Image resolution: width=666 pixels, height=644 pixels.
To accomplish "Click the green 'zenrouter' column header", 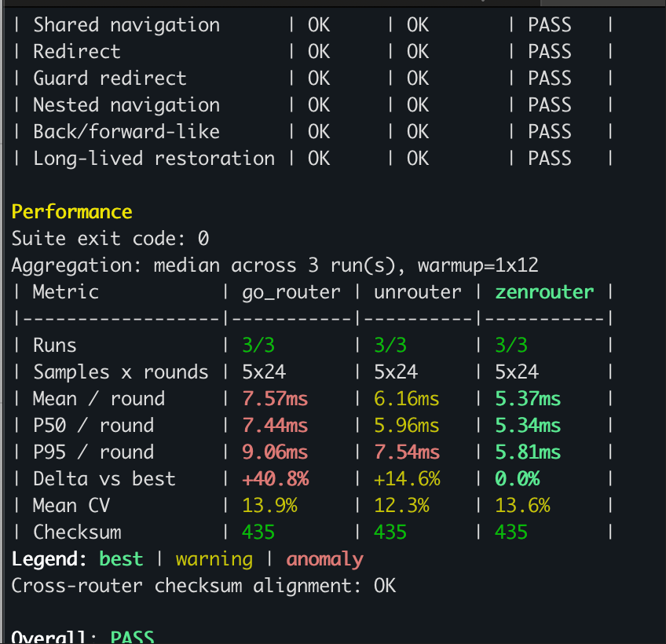I will click(544, 292).
